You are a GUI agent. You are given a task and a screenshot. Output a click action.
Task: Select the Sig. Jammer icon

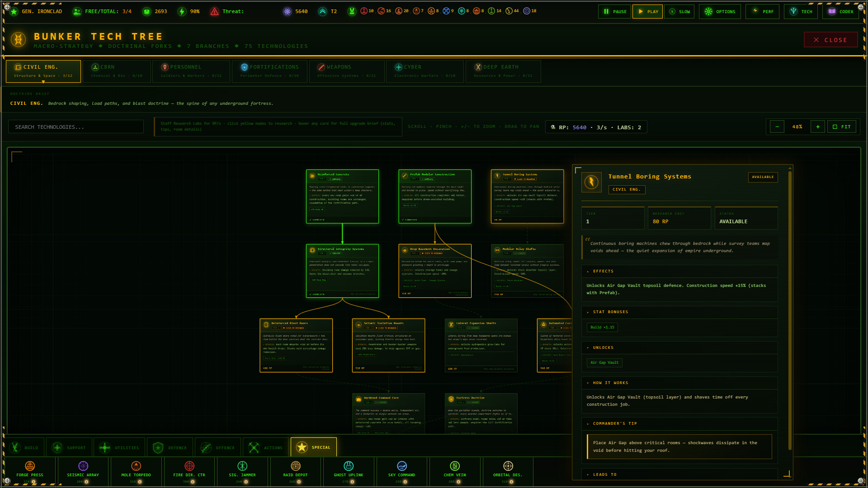point(242,466)
